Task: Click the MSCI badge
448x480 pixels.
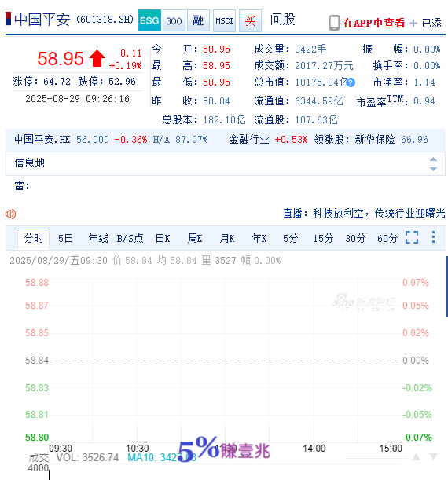Action: [x=224, y=20]
